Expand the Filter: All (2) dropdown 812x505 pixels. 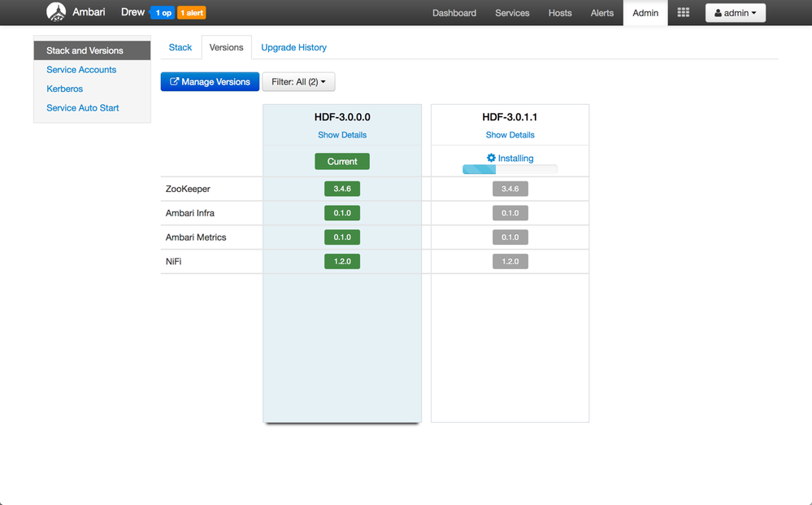point(298,82)
